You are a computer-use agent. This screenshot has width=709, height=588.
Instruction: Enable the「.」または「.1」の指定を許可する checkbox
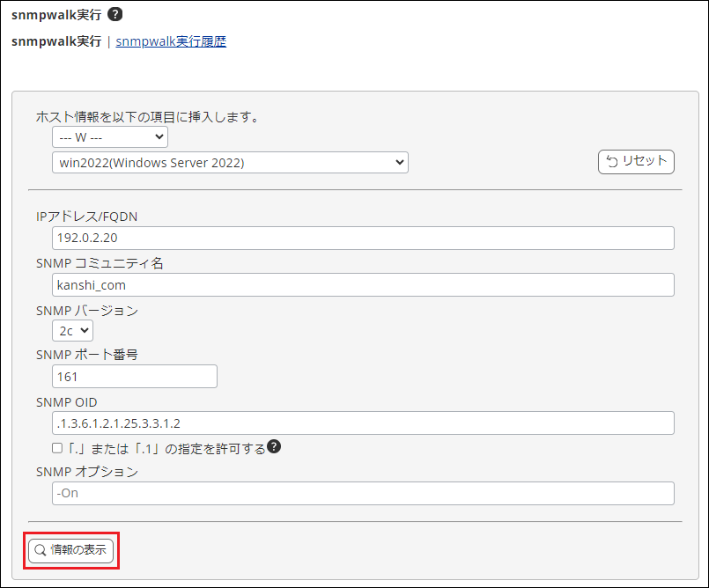pyautogui.click(x=57, y=448)
